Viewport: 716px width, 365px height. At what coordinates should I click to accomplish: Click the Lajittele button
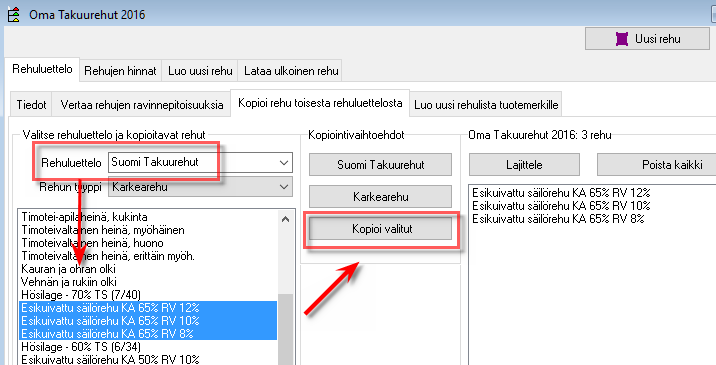(524, 164)
